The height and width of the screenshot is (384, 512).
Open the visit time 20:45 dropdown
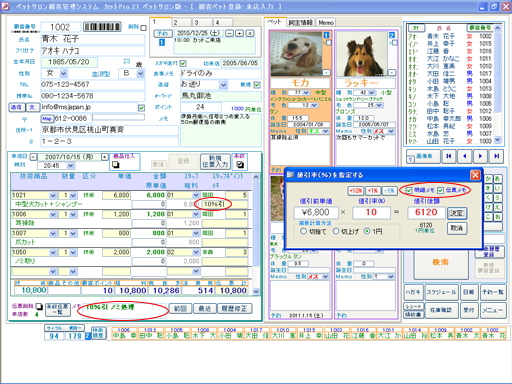point(70,166)
